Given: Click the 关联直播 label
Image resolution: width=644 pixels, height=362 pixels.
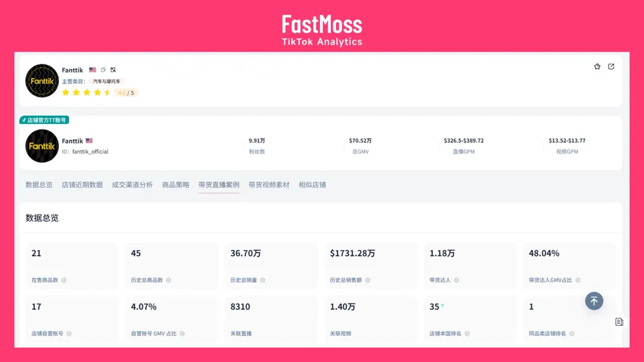Looking at the screenshot, I should pos(241,333).
